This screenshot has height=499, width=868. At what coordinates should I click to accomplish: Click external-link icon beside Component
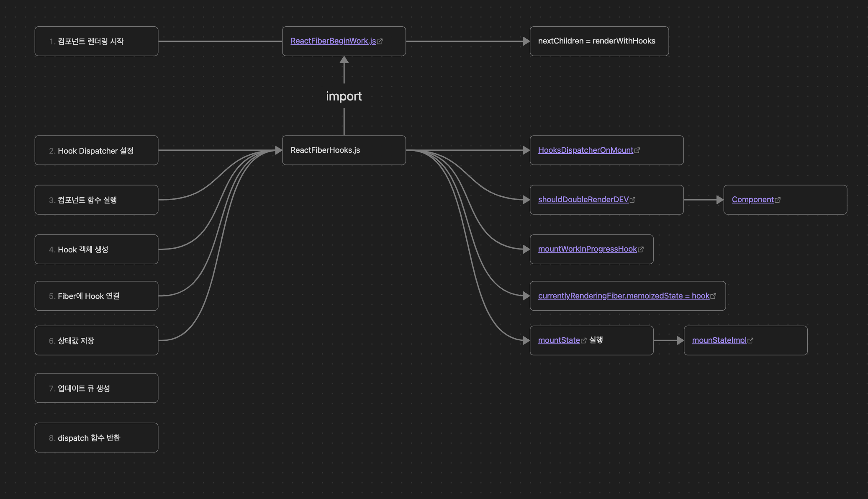[778, 200]
